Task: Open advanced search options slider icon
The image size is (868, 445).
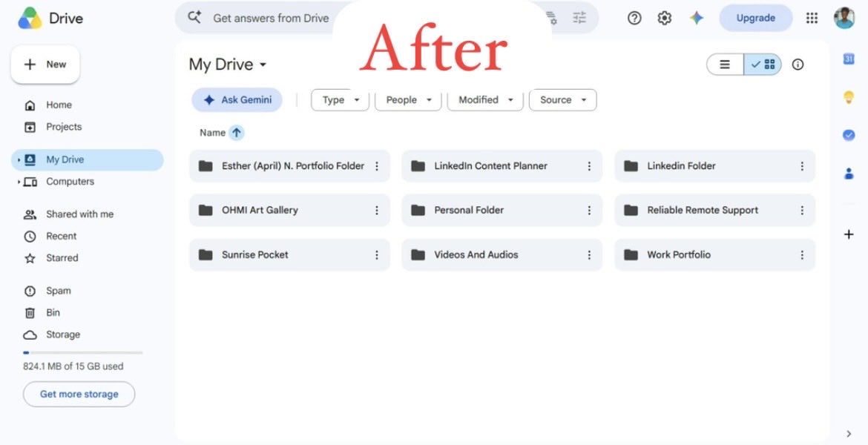Action: [579, 18]
